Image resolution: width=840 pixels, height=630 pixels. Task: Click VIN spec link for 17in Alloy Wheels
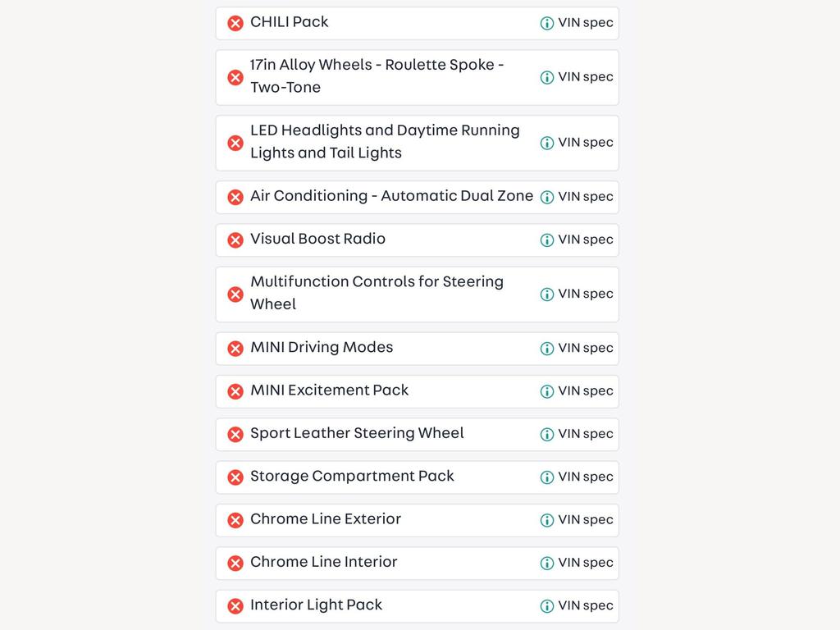586,77
